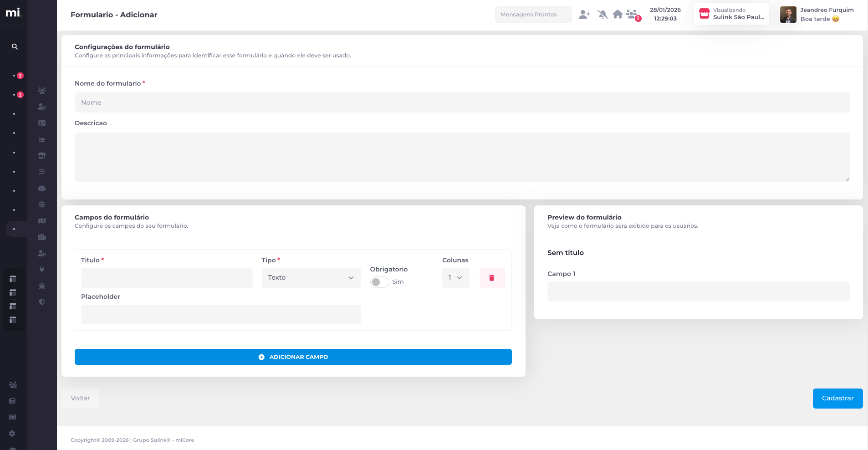Viewport: 868px width, 450px height.
Task: Delete field with red trash icon
Action: (x=492, y=278)
